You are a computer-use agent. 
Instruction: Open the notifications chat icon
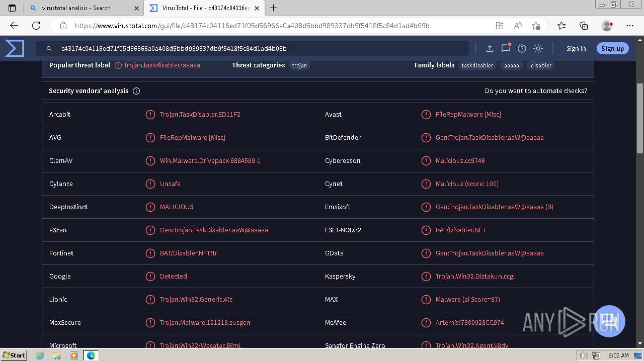[x=506, y=48]
